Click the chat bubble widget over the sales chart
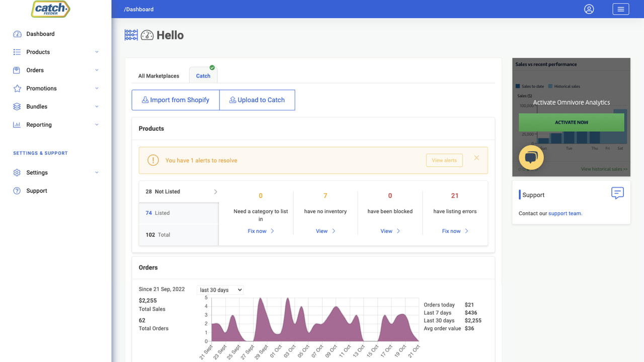Image resolution: width=644 pixels, height=362 pixels. click(531, 157)
